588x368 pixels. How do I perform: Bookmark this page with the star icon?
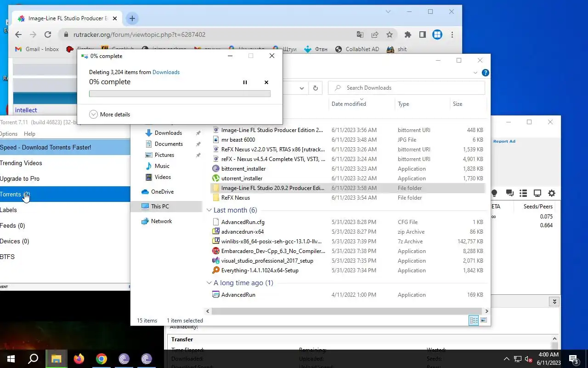pos(390,34)
